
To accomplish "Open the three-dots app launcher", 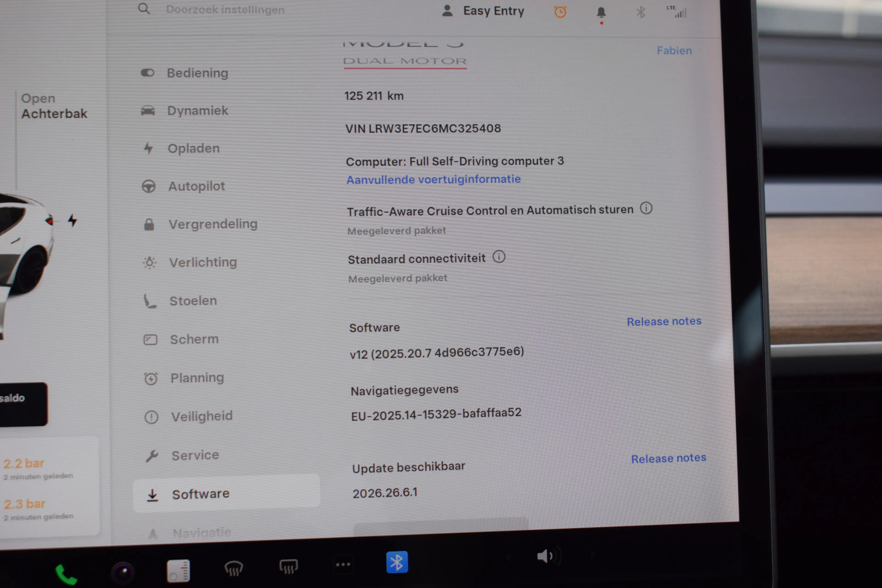I will pyautogui.click(x=343, y=564).
